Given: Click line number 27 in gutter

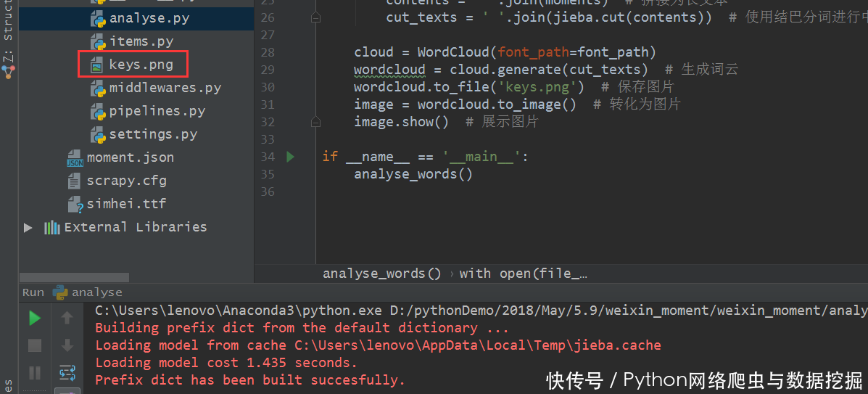Looking at the screenshot, I should point(268,35).
